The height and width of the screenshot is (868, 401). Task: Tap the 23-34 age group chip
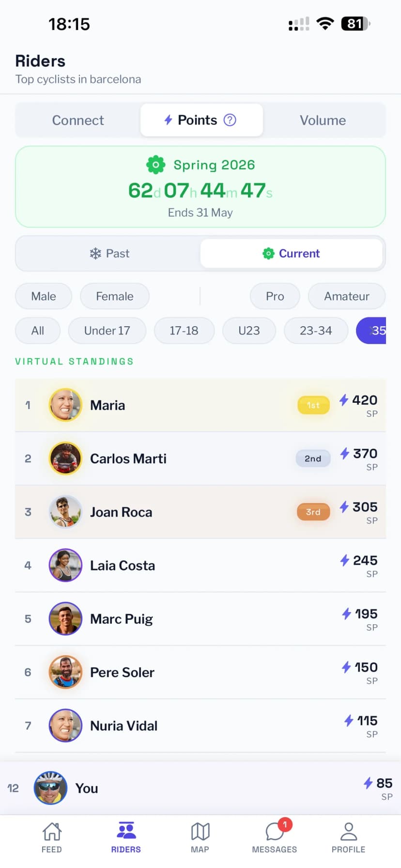316,331
